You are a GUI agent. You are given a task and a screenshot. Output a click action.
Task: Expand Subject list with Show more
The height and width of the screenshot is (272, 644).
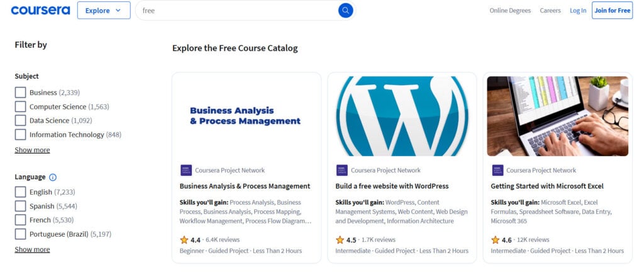[32, 150]
